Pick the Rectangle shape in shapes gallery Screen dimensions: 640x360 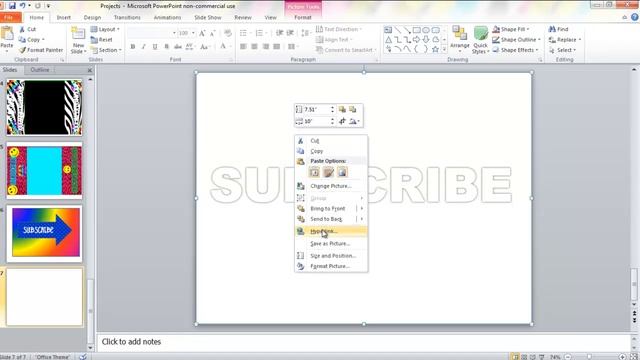(x=416, y=30)
